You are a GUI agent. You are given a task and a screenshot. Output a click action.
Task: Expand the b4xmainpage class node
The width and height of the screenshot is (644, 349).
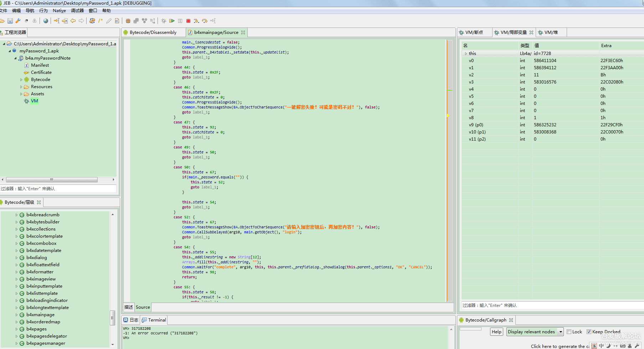coord(16,315)
